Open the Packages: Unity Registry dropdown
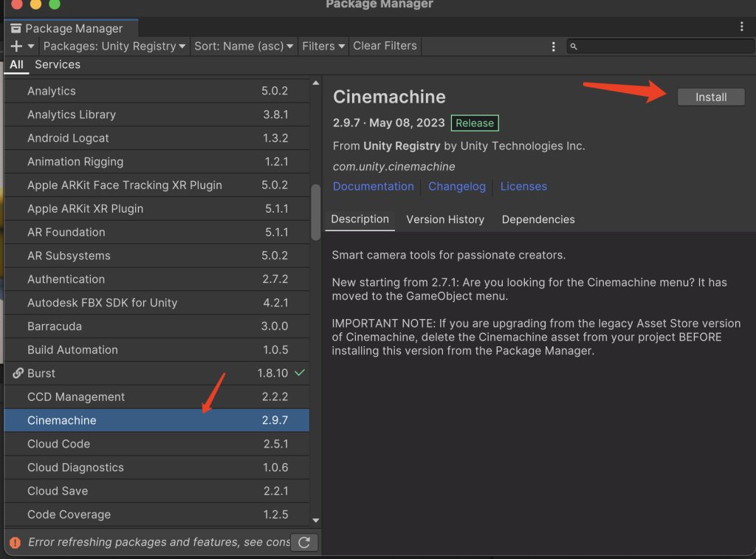The image size is (756, 559). [114, 46]
